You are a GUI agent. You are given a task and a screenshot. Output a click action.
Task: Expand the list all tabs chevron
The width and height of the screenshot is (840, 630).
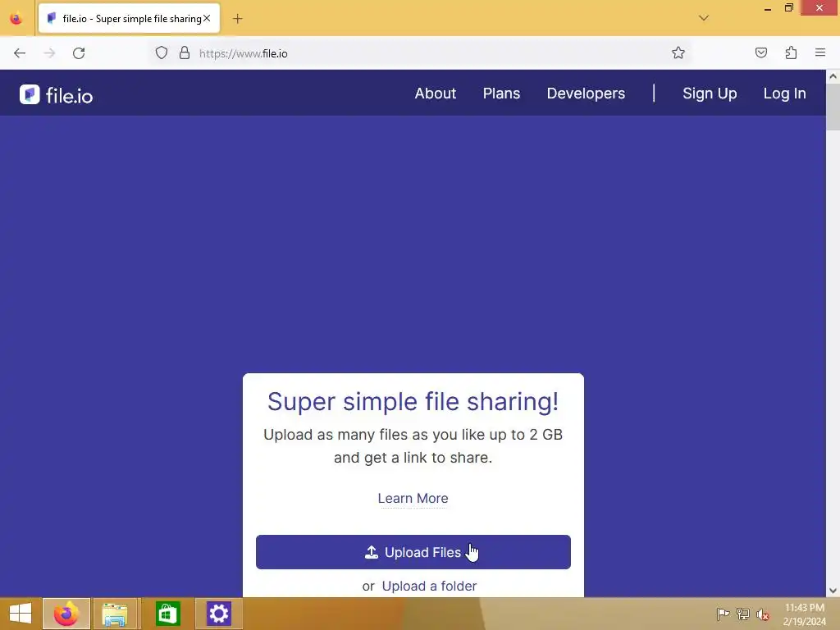point(704,18)
